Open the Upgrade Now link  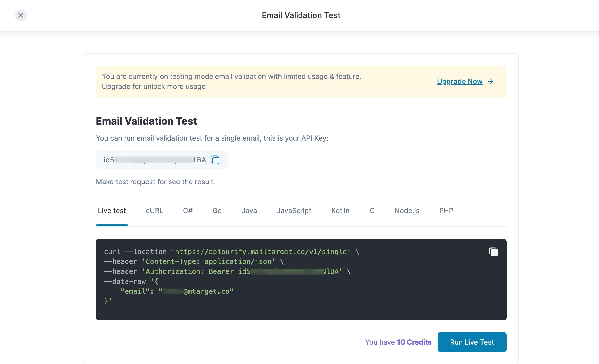pos(460,81)
